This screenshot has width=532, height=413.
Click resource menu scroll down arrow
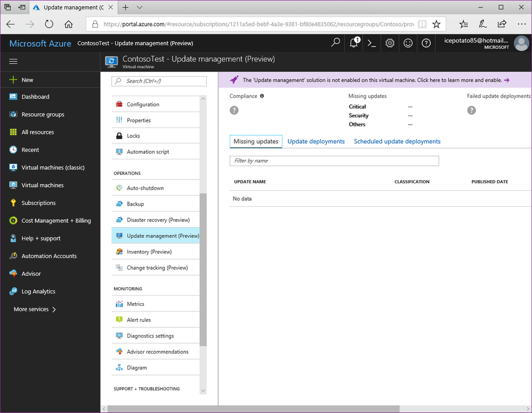click(x=203, y=391)
